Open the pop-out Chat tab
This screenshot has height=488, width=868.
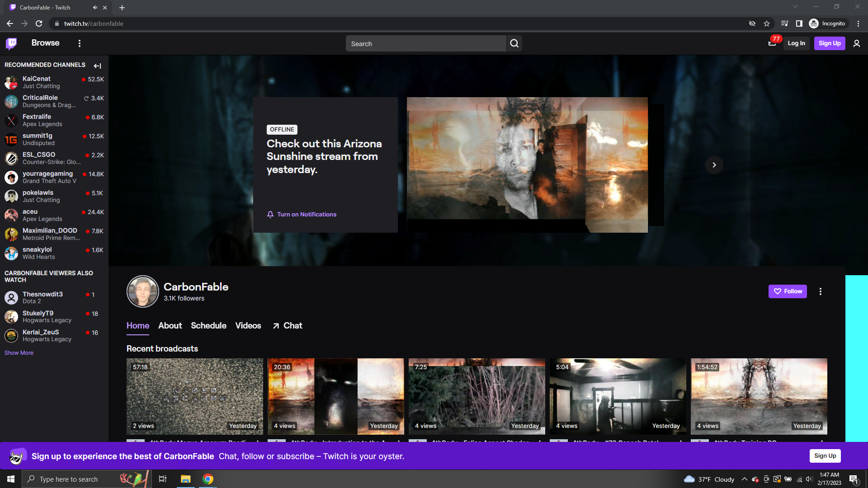tap(288, 326)
